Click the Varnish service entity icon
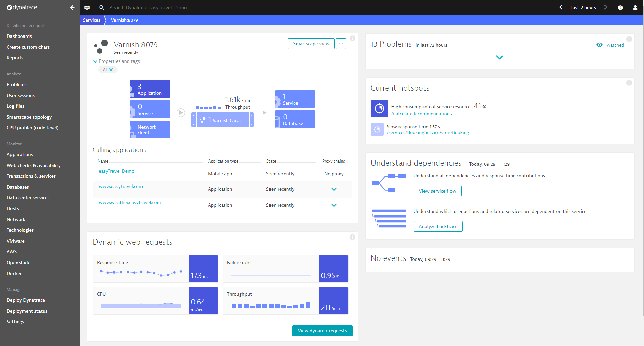 tap(101, 47)
